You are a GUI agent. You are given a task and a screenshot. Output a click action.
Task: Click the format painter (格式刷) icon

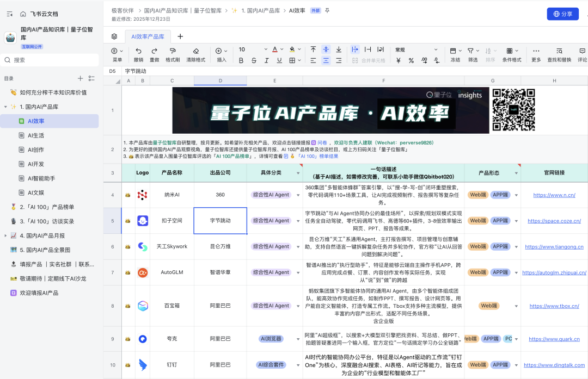173,51
